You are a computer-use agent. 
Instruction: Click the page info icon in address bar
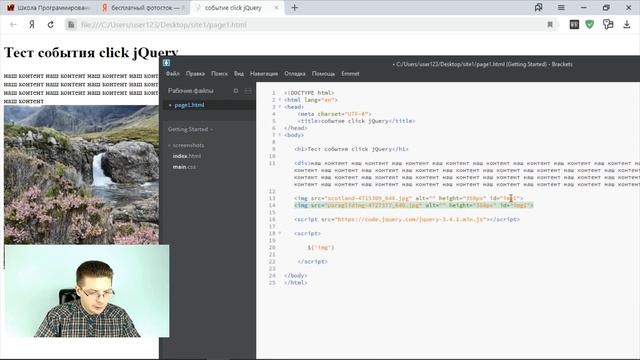(71, 24)
